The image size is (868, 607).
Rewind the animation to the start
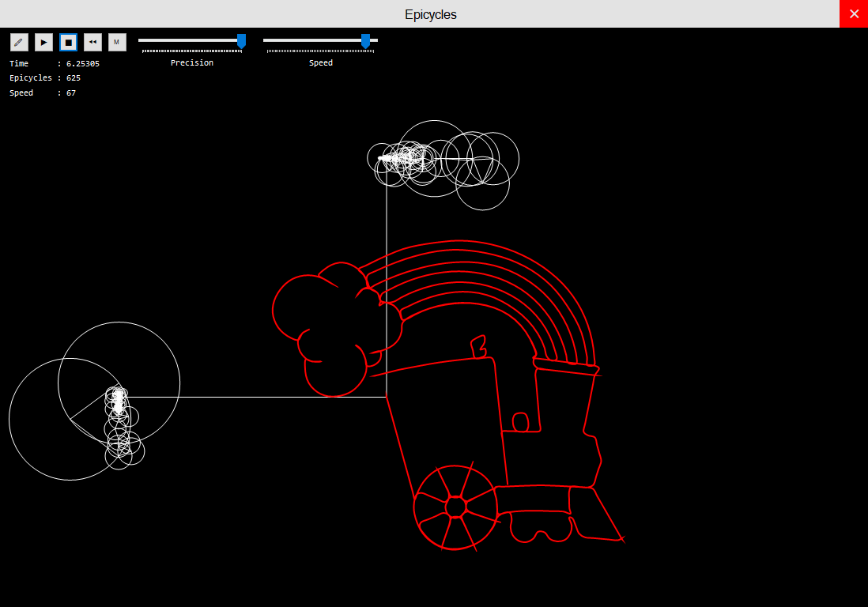[x=92, y=42]
